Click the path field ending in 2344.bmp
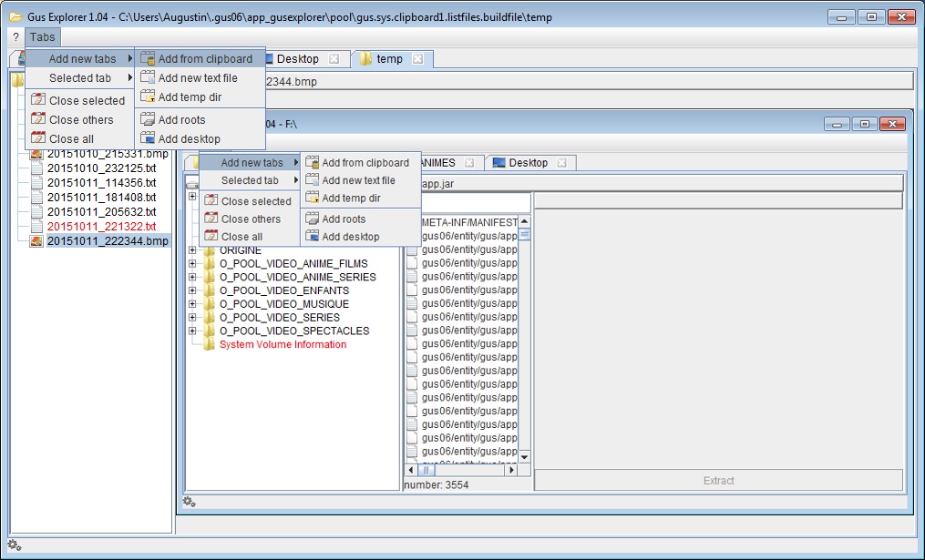 pos(589,81)
